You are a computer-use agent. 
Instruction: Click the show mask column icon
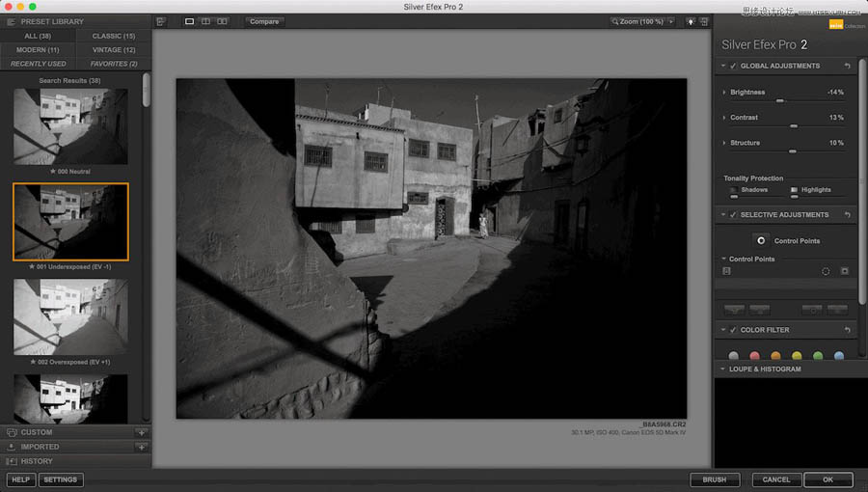click(844, 271)
